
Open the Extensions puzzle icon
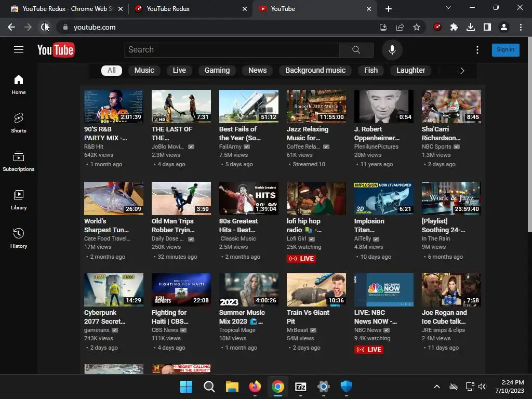(x=454, y=27)
